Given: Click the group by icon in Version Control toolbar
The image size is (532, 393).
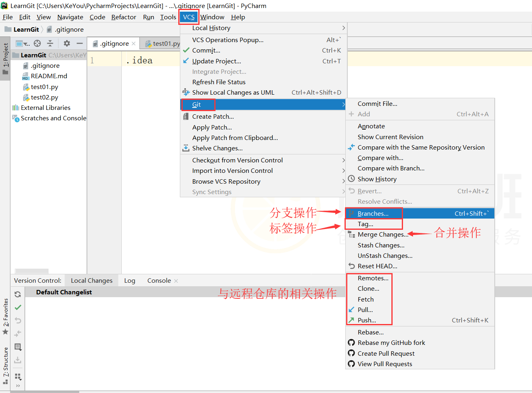Looking at the screenshot, I should coord(18,377).
